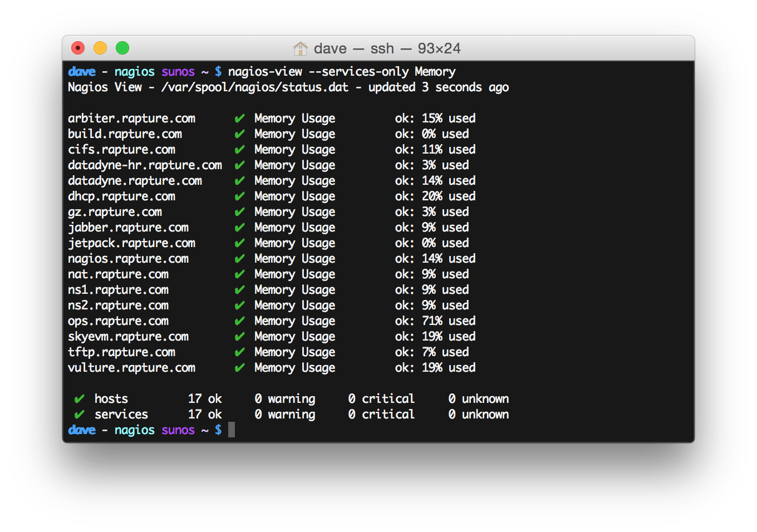The image size is (757, 532).
Task: Click hostname 'nagios.rapture.com'
Action: [128, 259]
